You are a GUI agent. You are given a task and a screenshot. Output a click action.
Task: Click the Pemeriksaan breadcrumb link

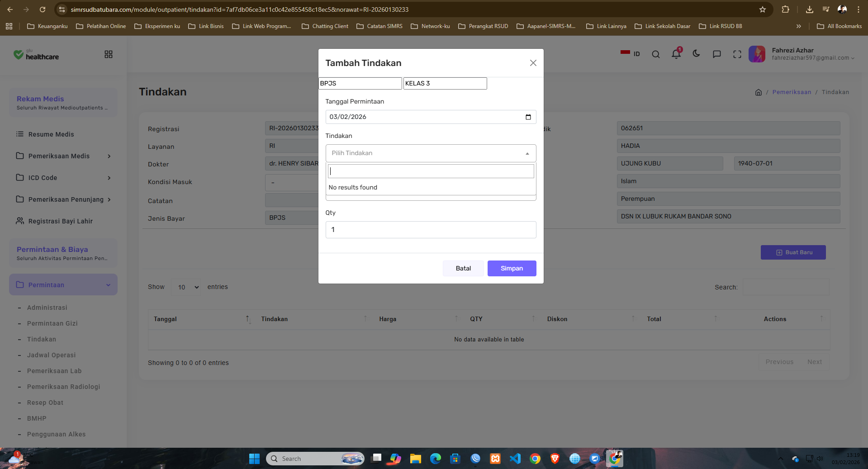click(792, 92)
